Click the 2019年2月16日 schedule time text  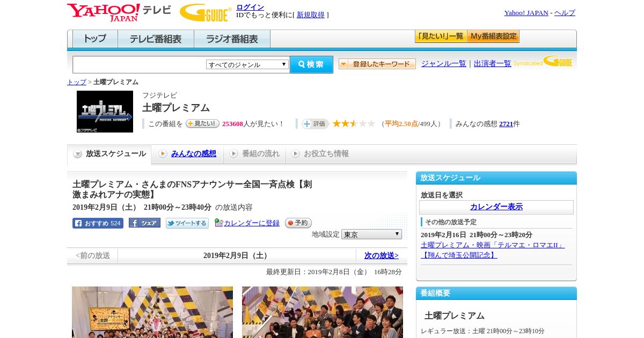[477, 235]
